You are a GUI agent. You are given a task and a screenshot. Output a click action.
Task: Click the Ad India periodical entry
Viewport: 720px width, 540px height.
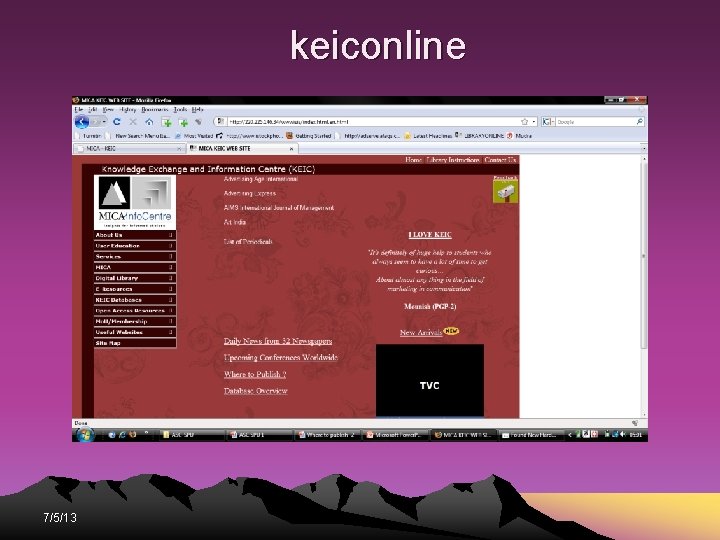click(235, 222)
